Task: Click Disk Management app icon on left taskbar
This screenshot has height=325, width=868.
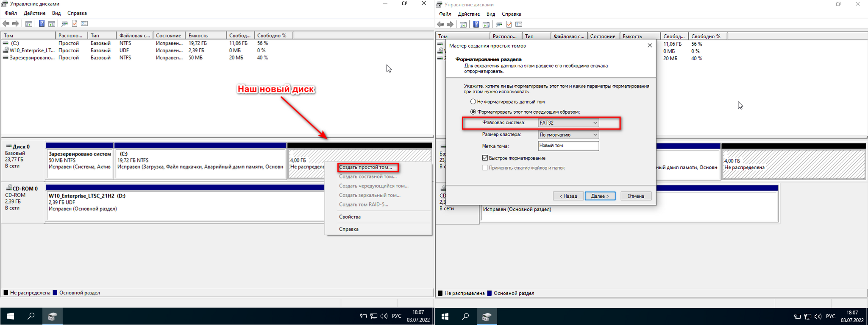Action: (52, 316)
